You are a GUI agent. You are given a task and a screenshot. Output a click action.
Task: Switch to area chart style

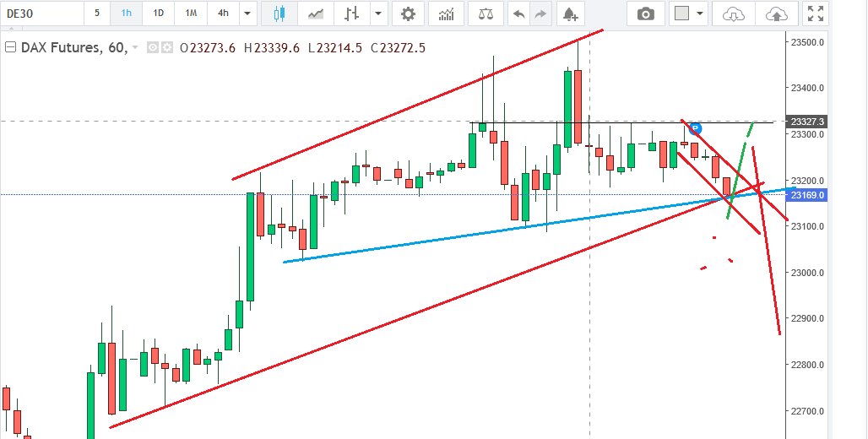pos(316,14)
